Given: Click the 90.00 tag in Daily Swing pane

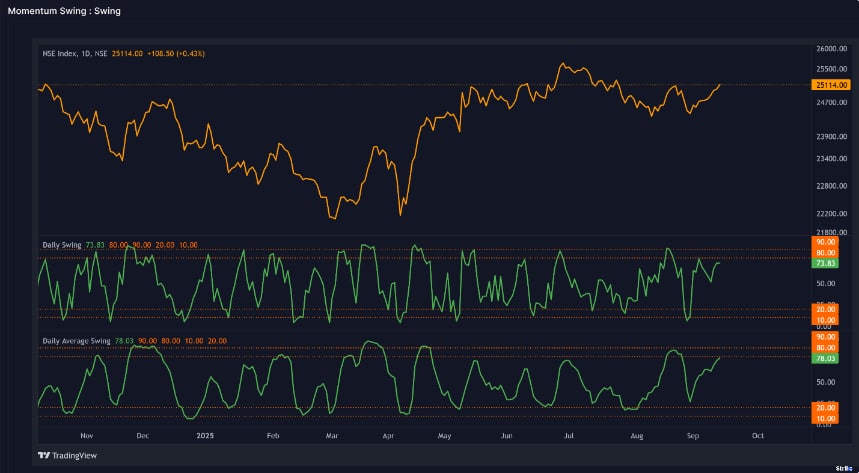Looking at the screenshot, I should click(826, 243).
